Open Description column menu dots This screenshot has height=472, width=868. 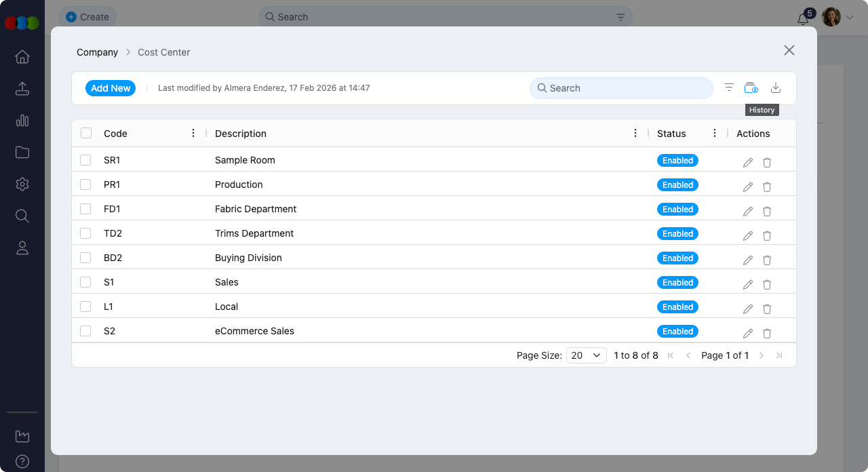[x=635, y=134]
